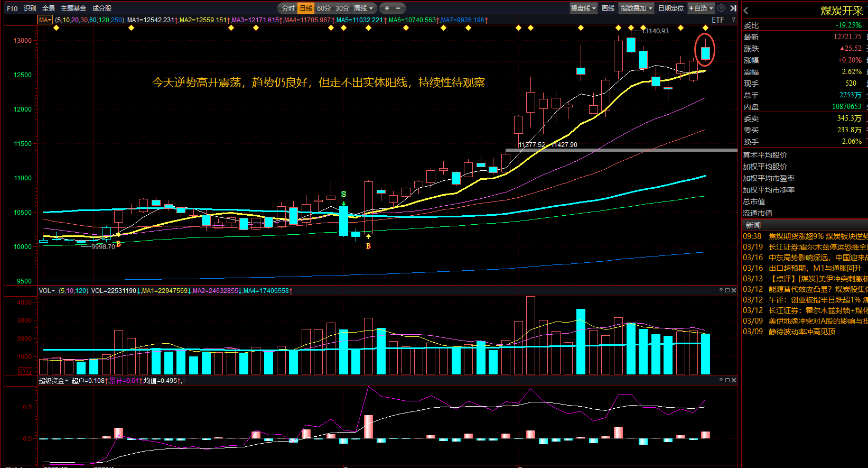Click the help question mark icon in toolbar
This screenshot has width=868, height=468.
click(721, 8)
